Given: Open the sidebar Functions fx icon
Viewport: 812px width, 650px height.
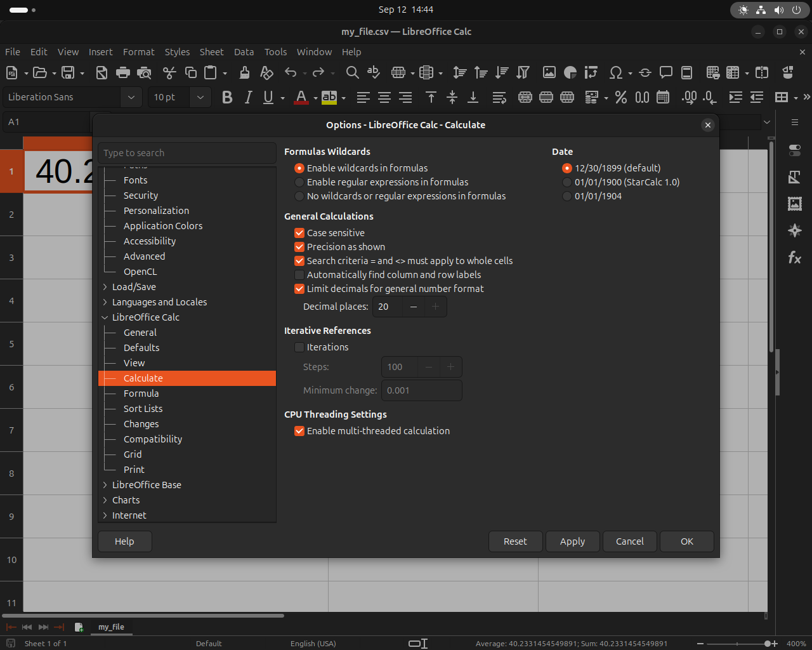Looking at the screenshot, I should click(x=794, y=258).
